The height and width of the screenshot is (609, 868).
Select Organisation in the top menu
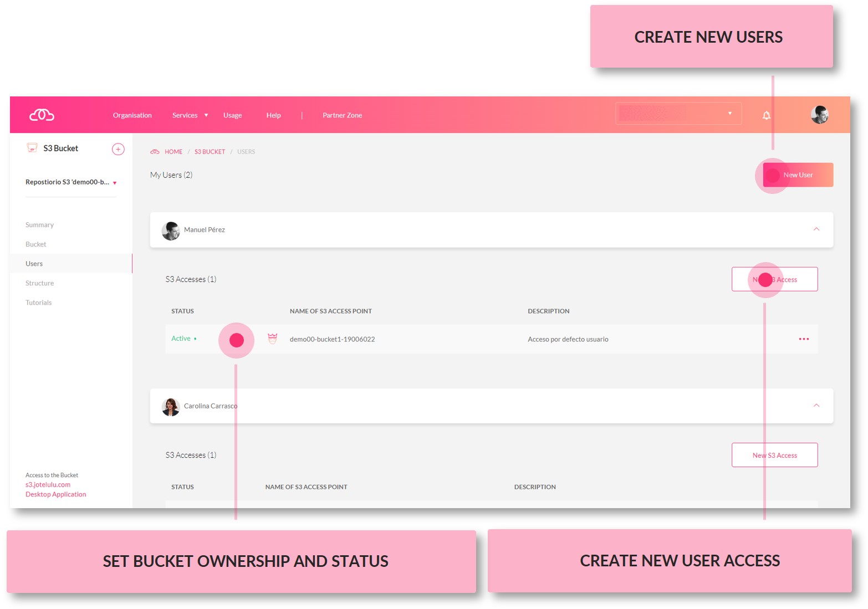click(132, 115)
